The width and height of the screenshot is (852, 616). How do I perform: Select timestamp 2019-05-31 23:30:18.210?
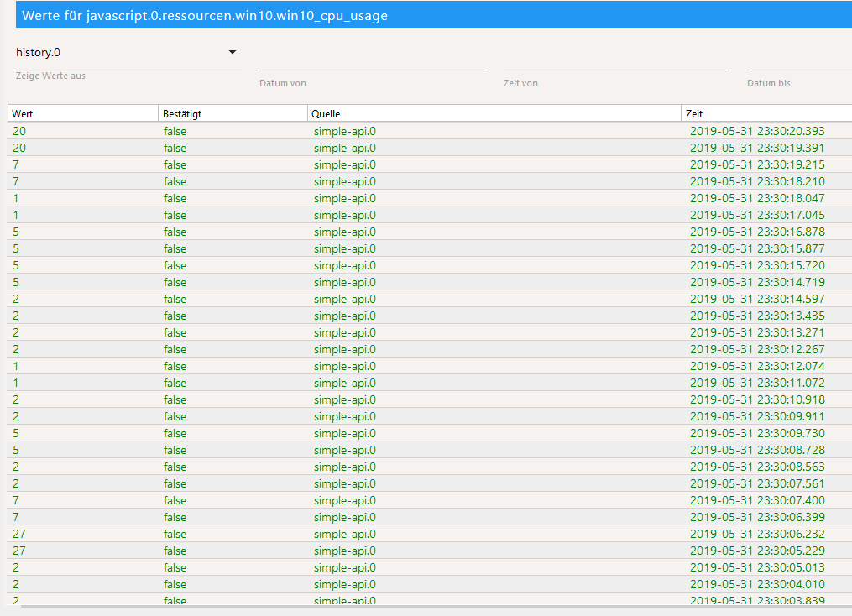tap(757, 181)
